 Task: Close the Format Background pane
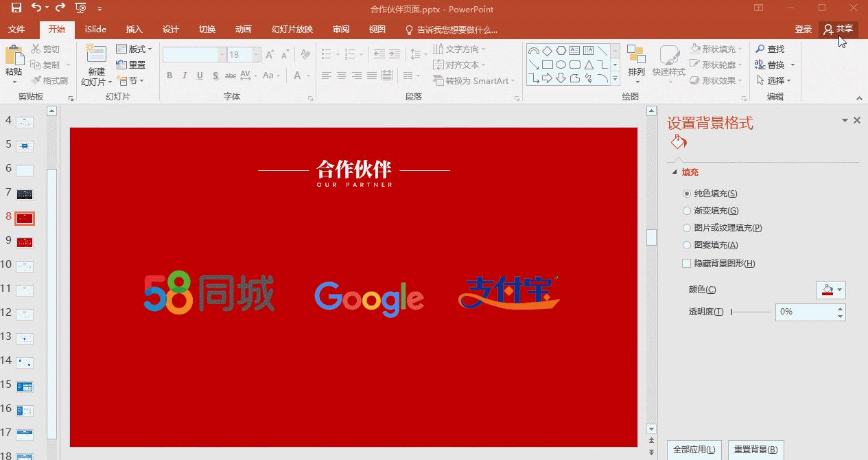click(x=856, y=121)
